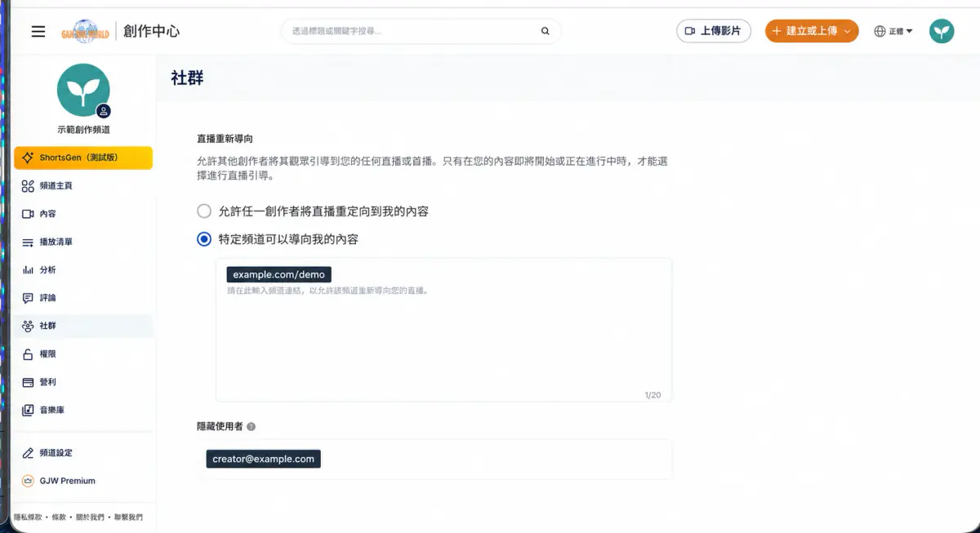Open GJW Premium in the sidebar
Image resolution: width=980 pixels, height=533 pixels.
click(83, 481)
